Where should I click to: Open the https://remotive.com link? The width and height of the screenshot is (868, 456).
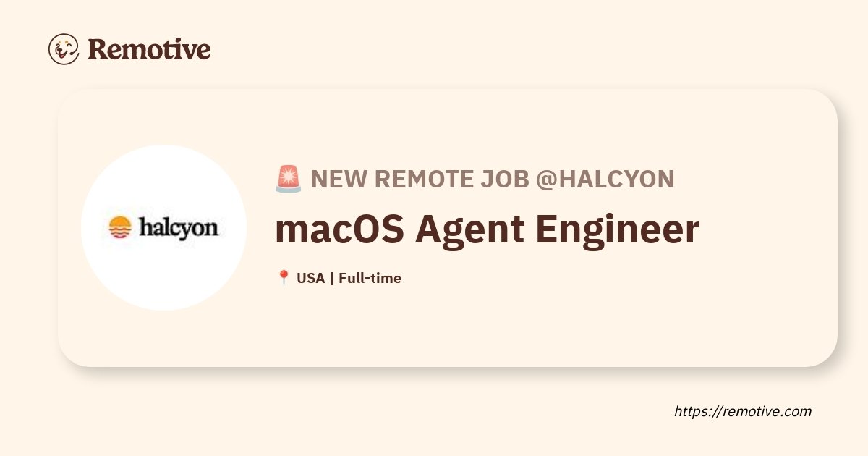[743, 411]
